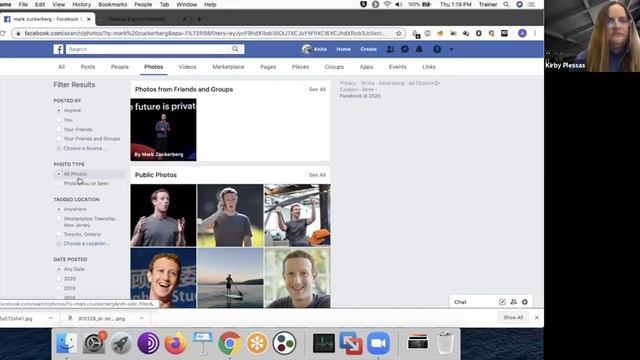Open Chrome's three-dot menu
The height and width of the screenshot is (360, 640).
tap(535, 33)
